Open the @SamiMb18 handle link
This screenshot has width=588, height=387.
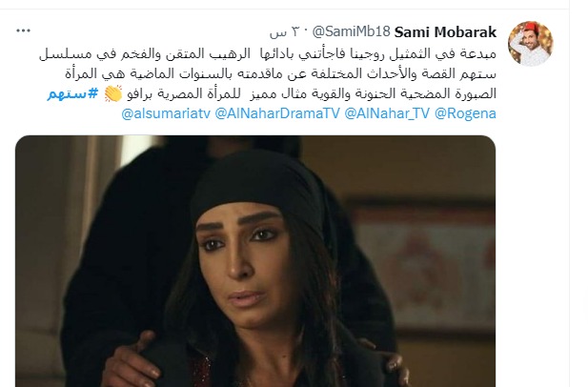click(x=351, y=31)
